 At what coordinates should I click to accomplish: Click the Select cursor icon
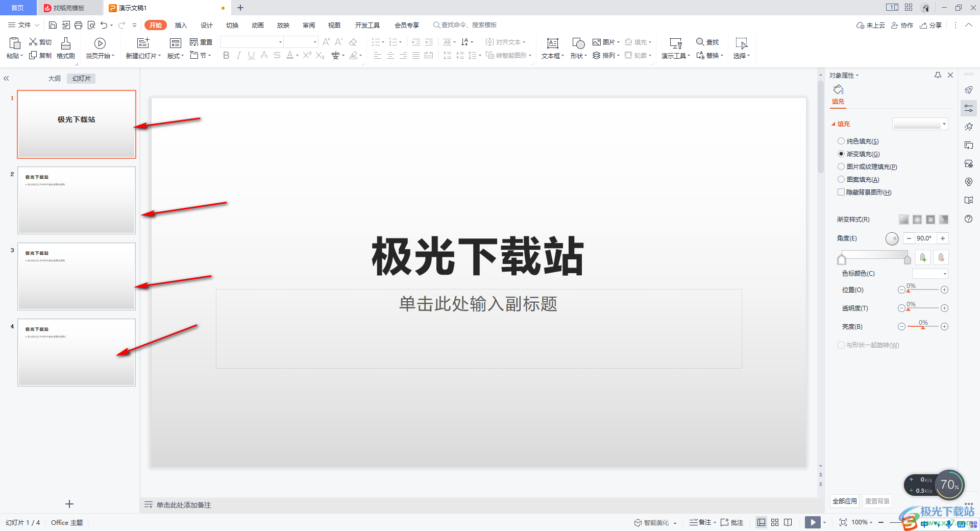point(741,43)
